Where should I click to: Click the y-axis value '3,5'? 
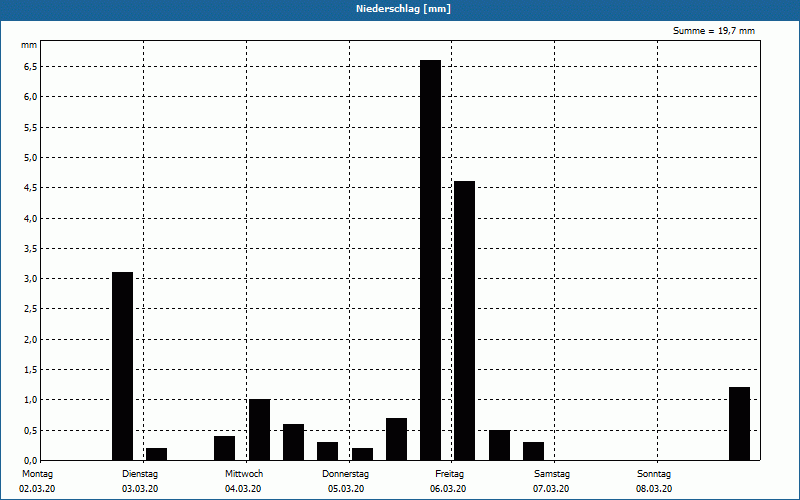pos(31,248)
